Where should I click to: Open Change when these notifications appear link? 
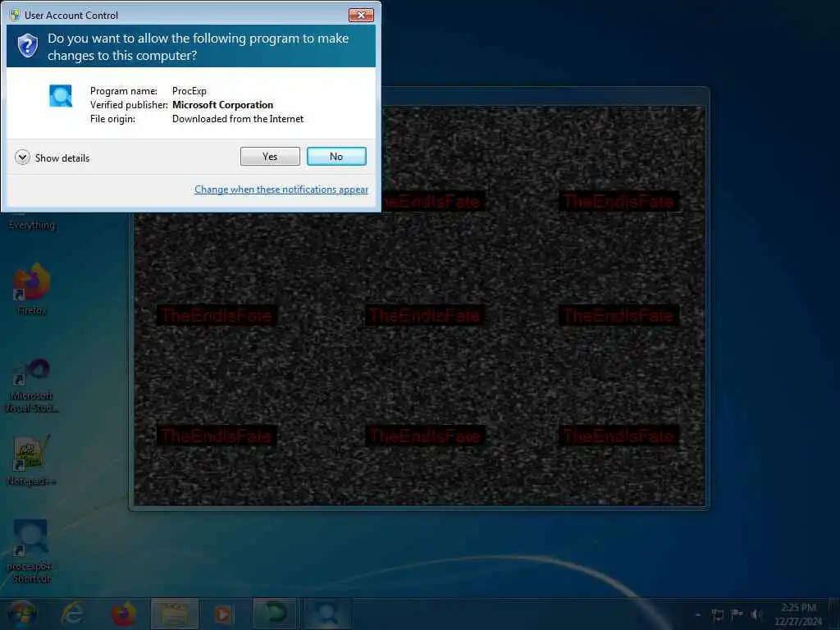click(281, 189)
